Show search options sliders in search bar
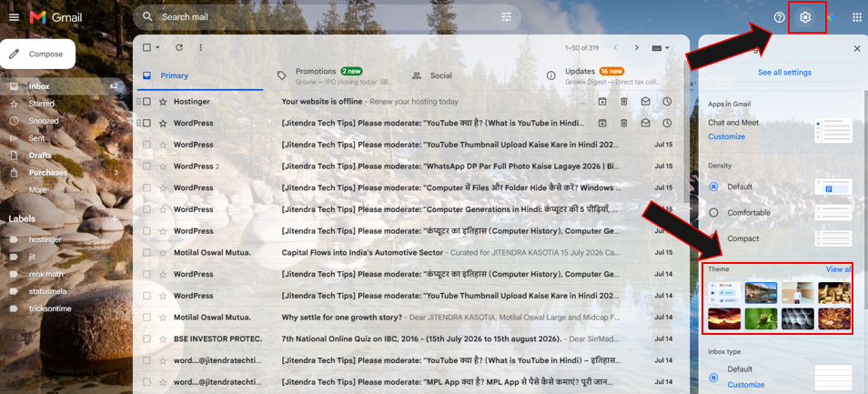 [507, 17]
